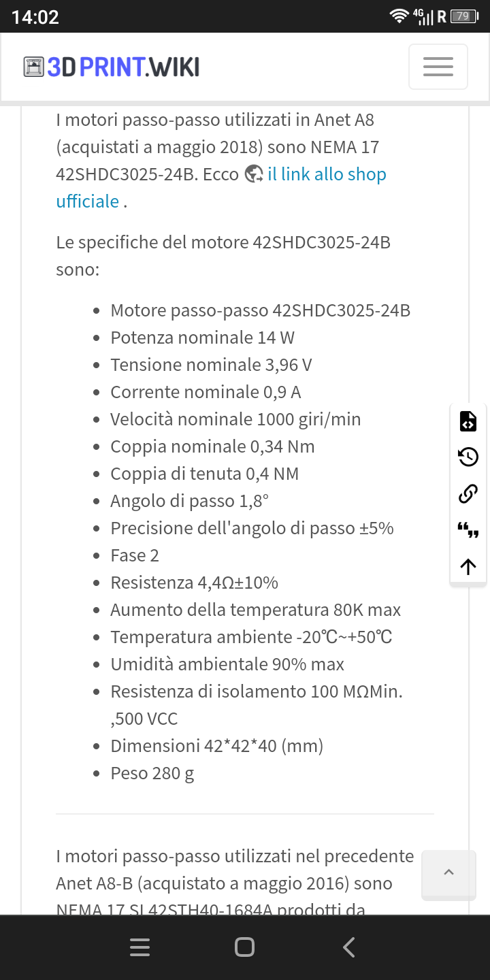Open Android recent apps button

(x=140, y=947)
